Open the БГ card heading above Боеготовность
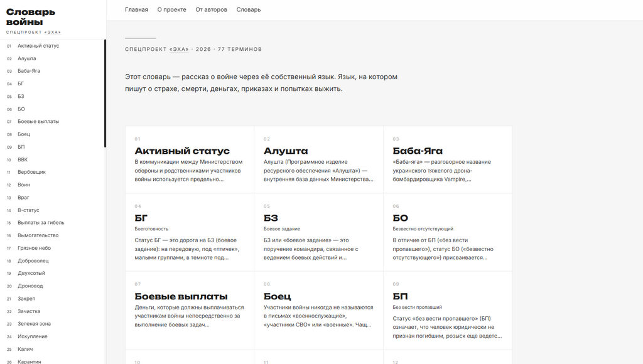The height and width of the screenshot is (364, 643). [141, 218]
